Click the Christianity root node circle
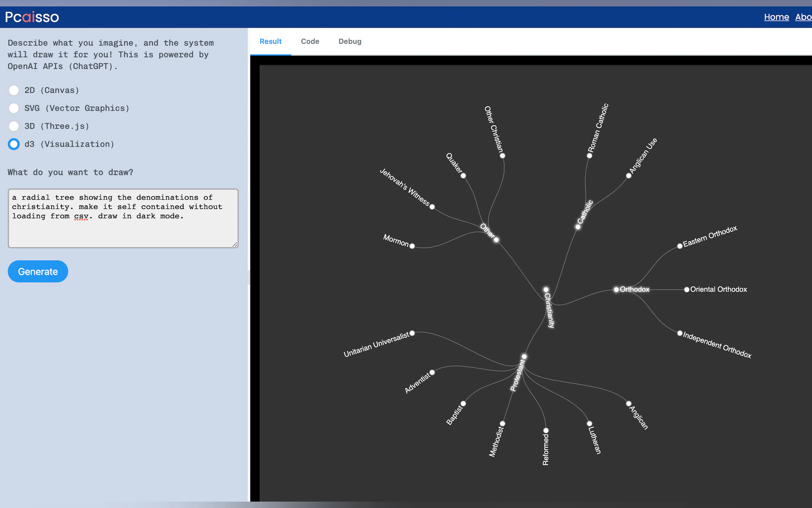Viewport: 812px width, 508px height. tap(546, 290)
